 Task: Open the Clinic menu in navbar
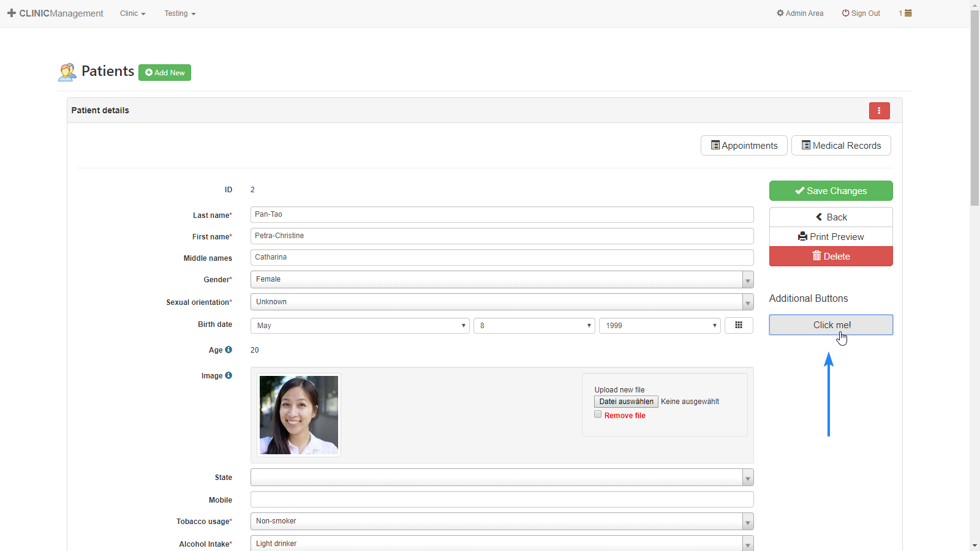click(132, 13)
